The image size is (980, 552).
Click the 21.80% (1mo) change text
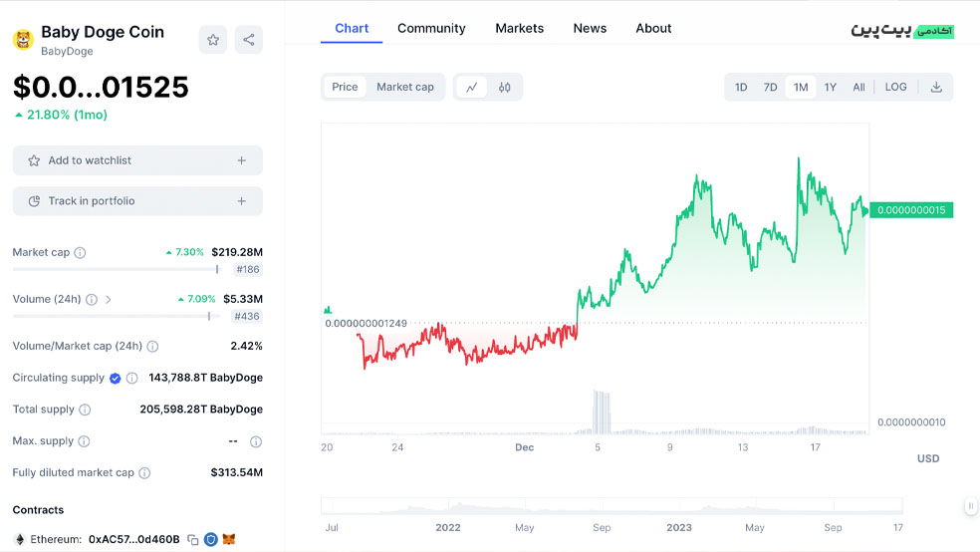(x=67, y=115)
